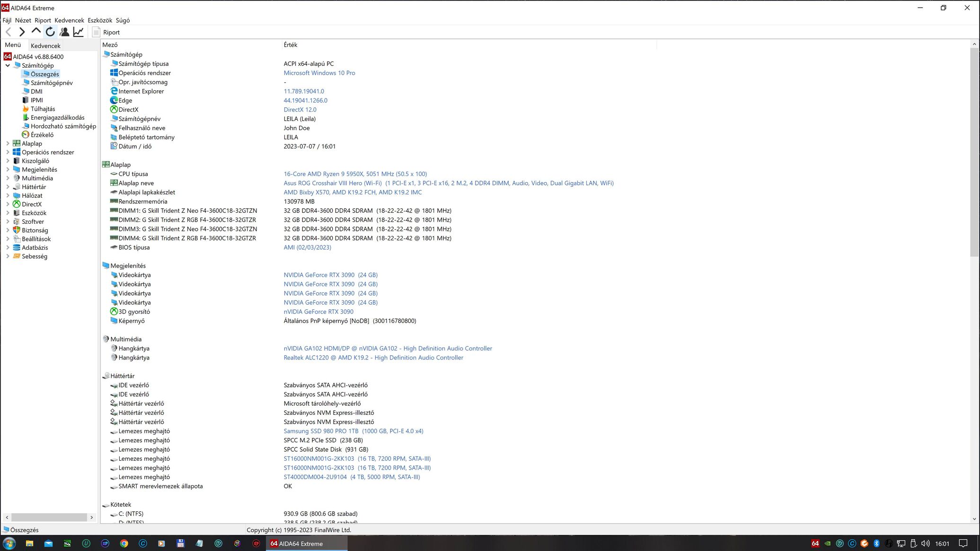
Task: Click the volume tray icon
Action: pyautogui.click(x=926, y=543)
